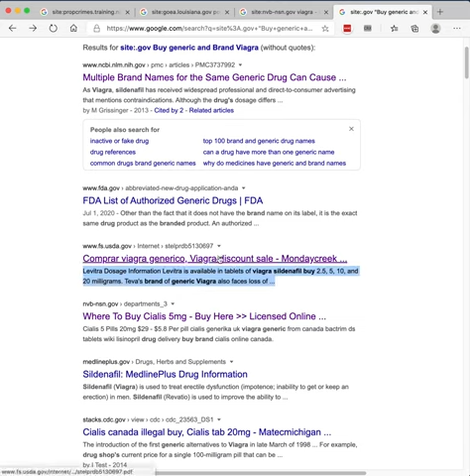
Task: Click the Google address bar URL field
Action: [209, 29]
